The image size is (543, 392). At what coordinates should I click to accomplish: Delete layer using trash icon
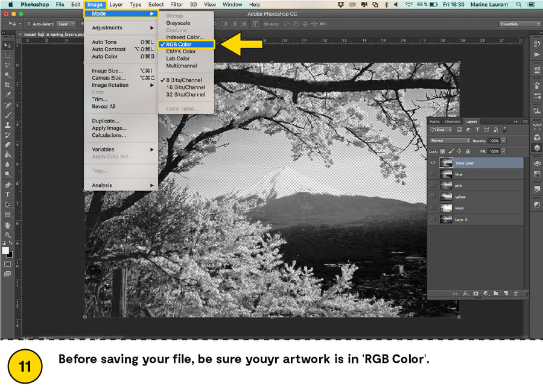point(516,293)
